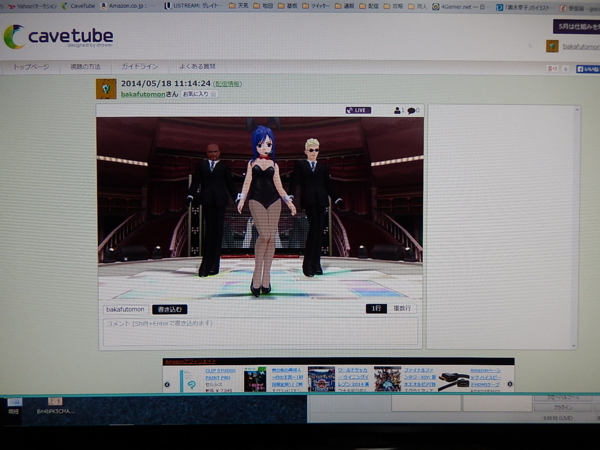This screenshot has width=600, height=450.
Task: Click the CLIP STUDIO product thumbnail
Action: click(190, 380)
